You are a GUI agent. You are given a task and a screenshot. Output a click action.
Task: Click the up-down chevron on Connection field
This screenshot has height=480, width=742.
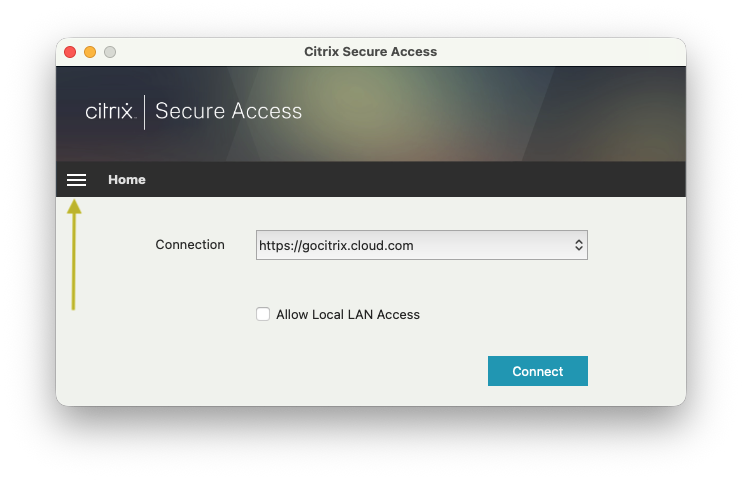(578, 245)
